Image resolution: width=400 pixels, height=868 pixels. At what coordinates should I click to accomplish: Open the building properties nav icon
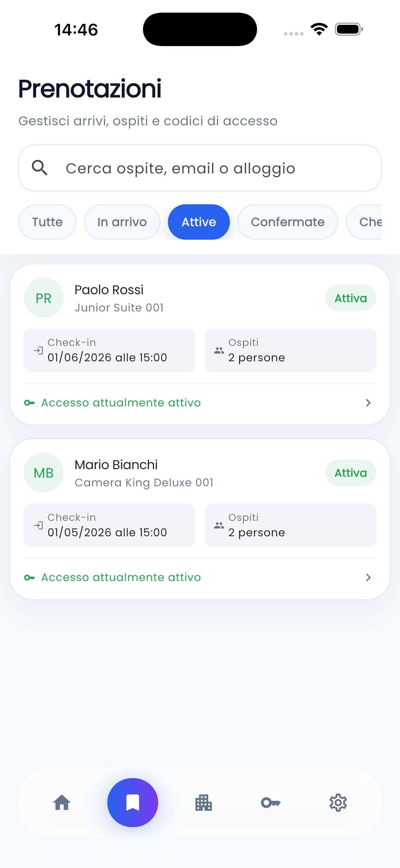[x=203, y=802]
